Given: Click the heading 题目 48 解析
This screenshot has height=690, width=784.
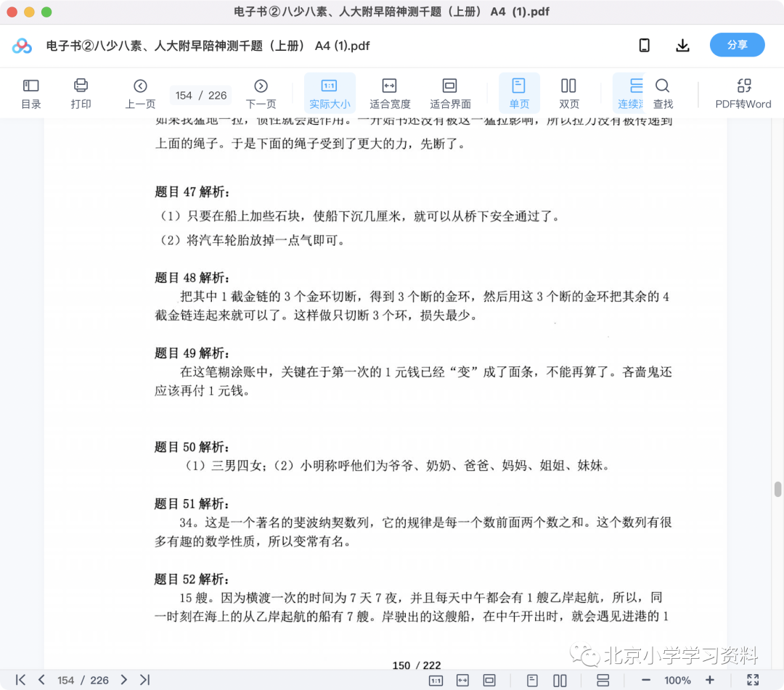Looking at the screenshot, I should (x=192, y=278).
